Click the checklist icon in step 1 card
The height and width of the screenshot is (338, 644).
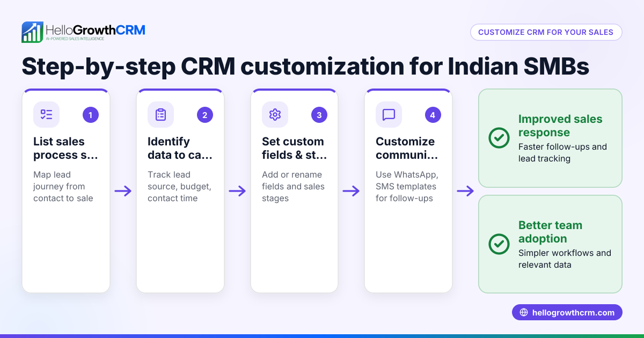[47, 114]
